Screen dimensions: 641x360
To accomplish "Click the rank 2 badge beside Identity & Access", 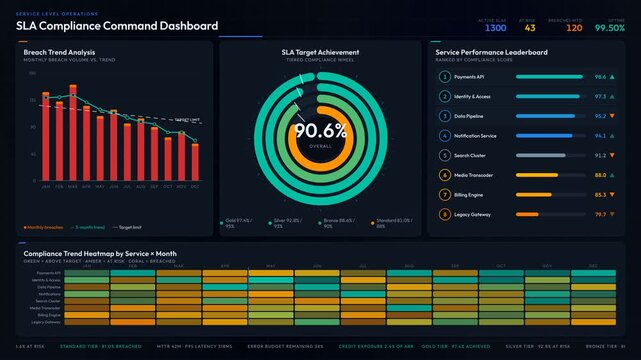I will click(444, 96).
